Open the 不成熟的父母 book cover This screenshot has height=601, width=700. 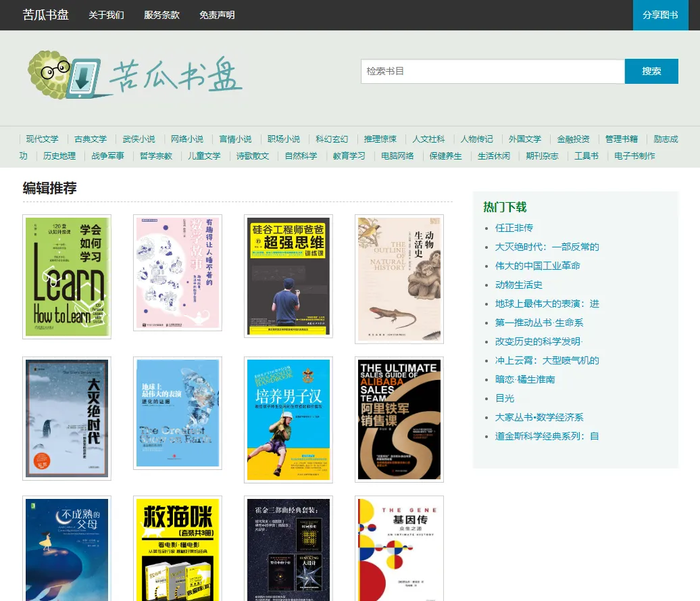point(67,549)
